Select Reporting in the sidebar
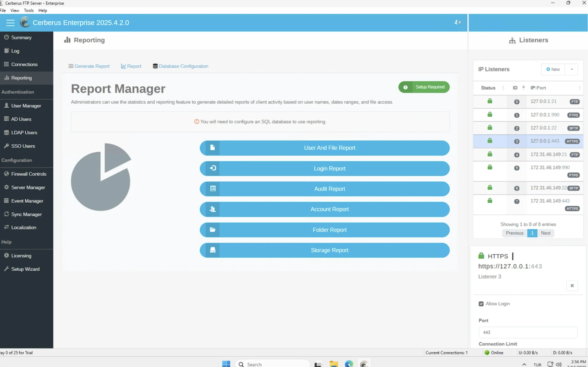Viewport: 588px width, 367px height. 27,78
